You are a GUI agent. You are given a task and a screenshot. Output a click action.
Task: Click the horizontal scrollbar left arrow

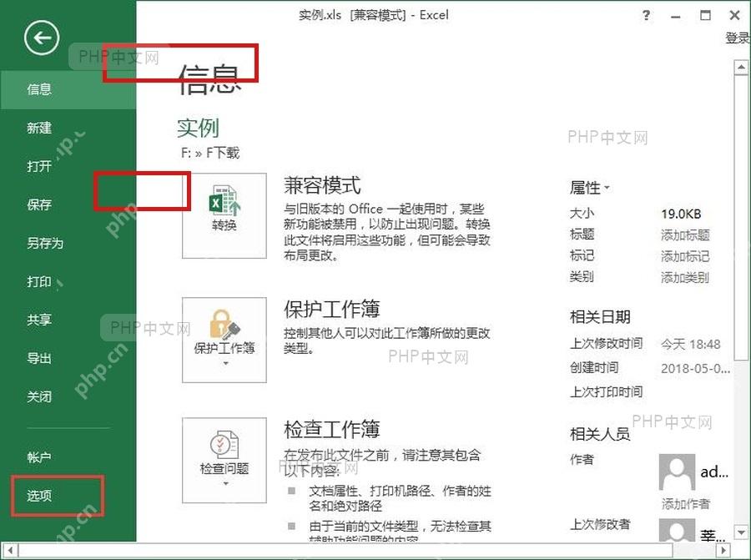[x=11, y=550]
